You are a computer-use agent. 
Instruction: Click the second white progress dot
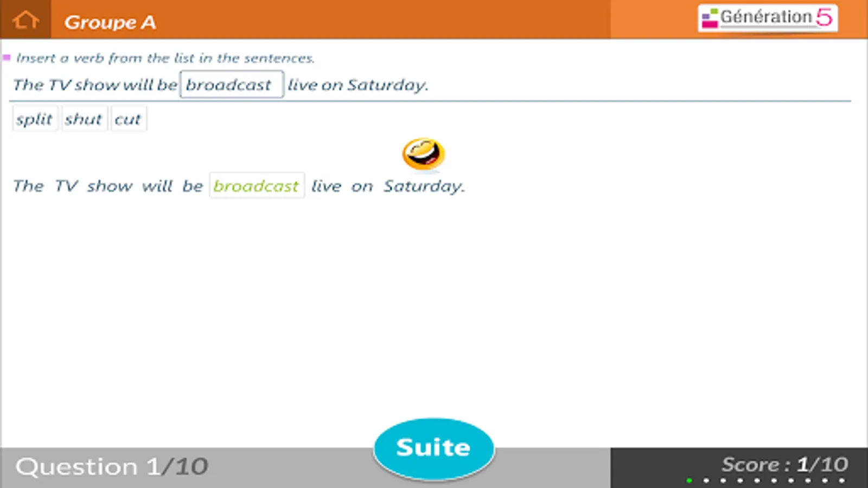723,480
